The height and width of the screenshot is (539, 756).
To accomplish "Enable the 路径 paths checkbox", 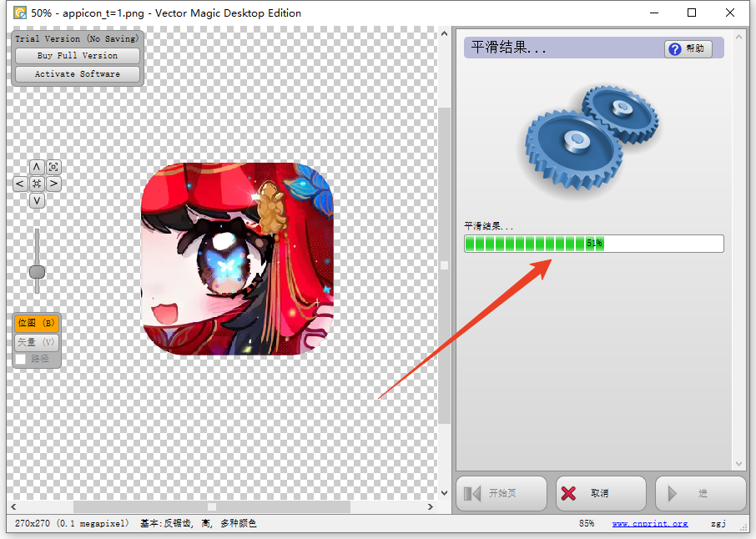I will (21, 360).
